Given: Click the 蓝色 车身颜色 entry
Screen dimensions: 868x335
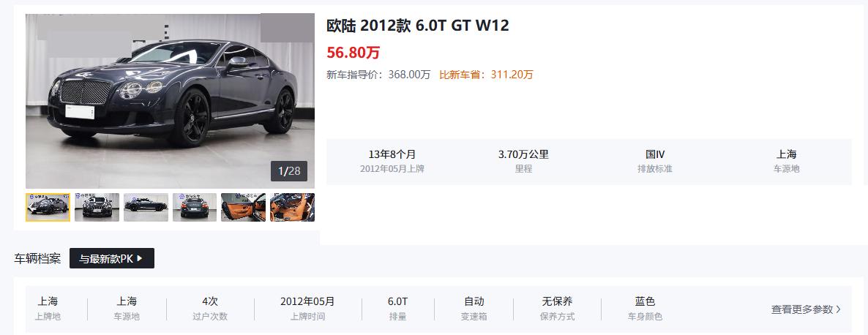Looking at the screenshot, I should point(645,309).
